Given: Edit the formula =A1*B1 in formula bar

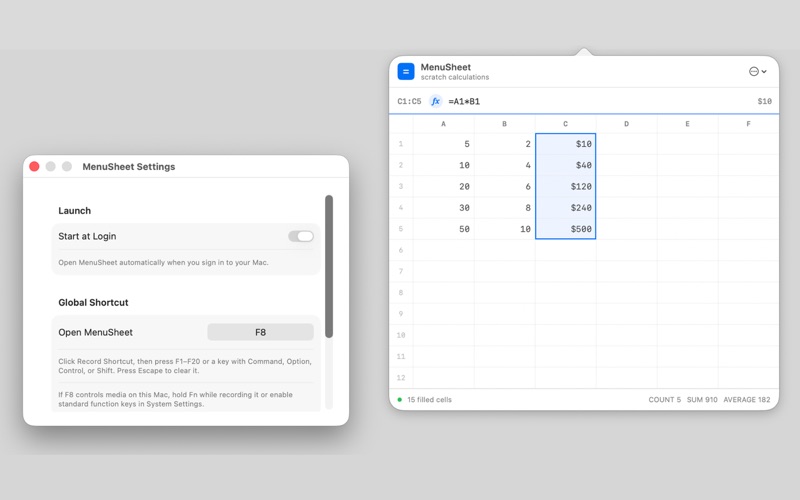Looking at the screenshot, I should tap(464, 102).
